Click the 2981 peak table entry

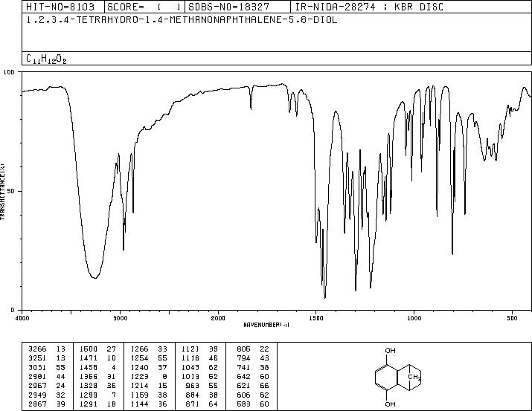pos(47,376)
